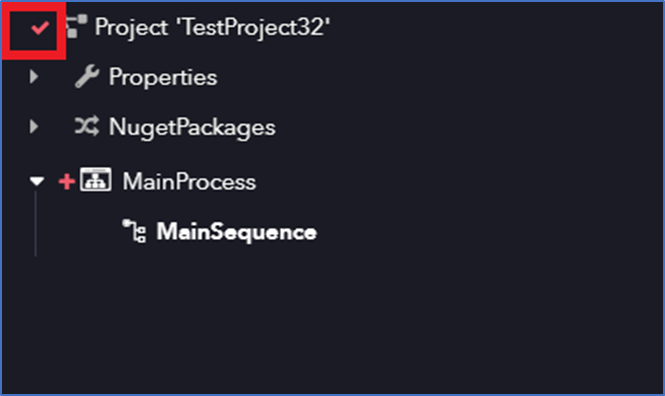Viewport: 665px width, 396px height.
Task: Click the MainSequence sequence icon
Action: [x=134, y=231]
